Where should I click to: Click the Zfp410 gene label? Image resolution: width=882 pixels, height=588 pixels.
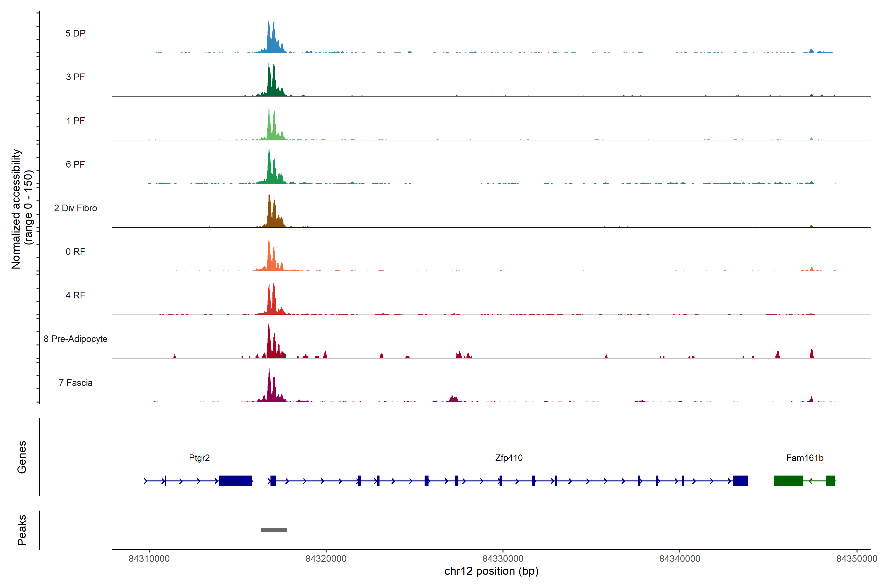509,457
